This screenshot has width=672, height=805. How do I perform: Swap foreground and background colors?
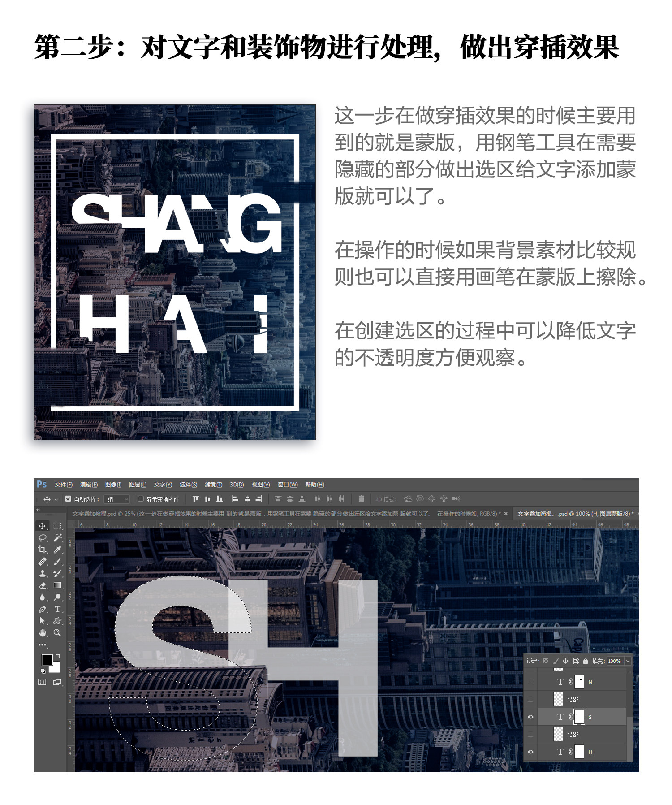[58, 656]
